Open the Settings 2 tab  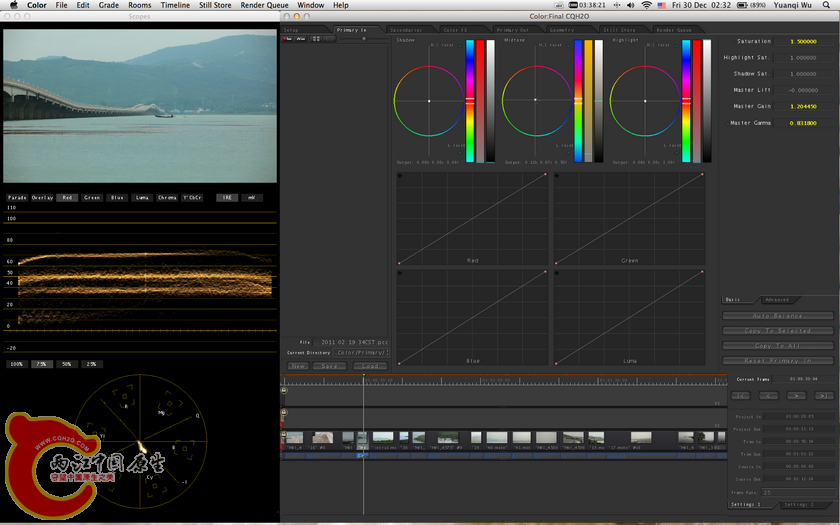pyautogui.click(x=806, y=505)
